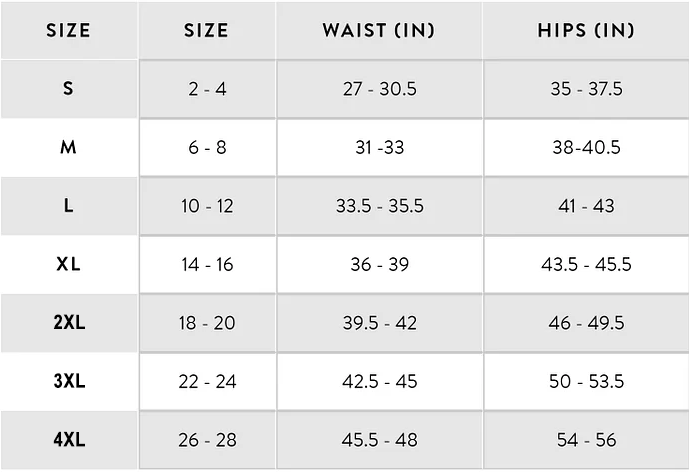Click the 38-40.5 hips cell
689x472 pixels.
pos(586,148)
